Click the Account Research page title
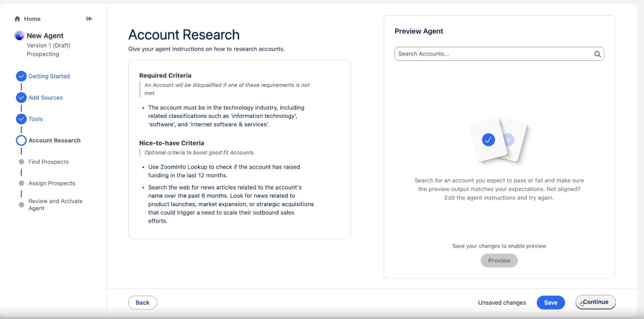 [184, 35]
